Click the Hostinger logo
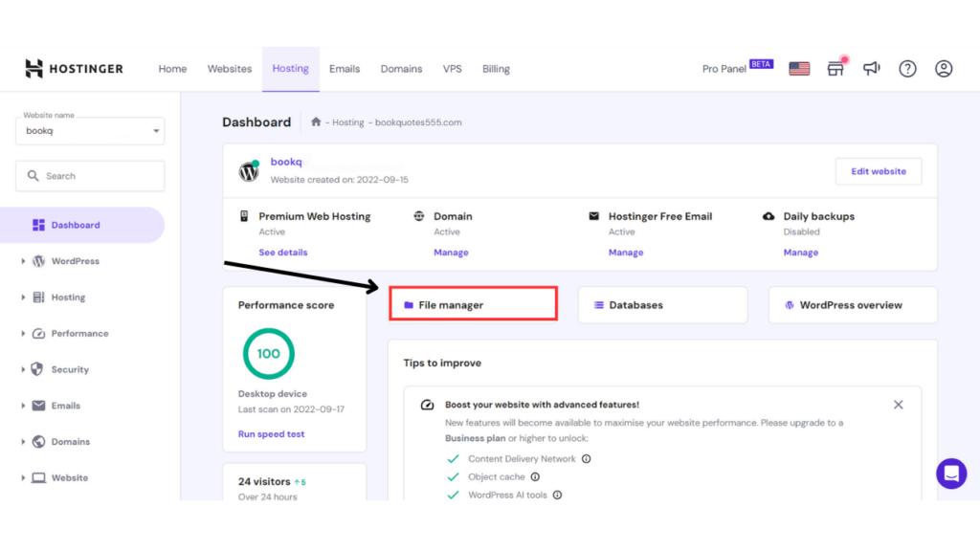This screenshot has height=551, width=980. click(x=74, y=69)
